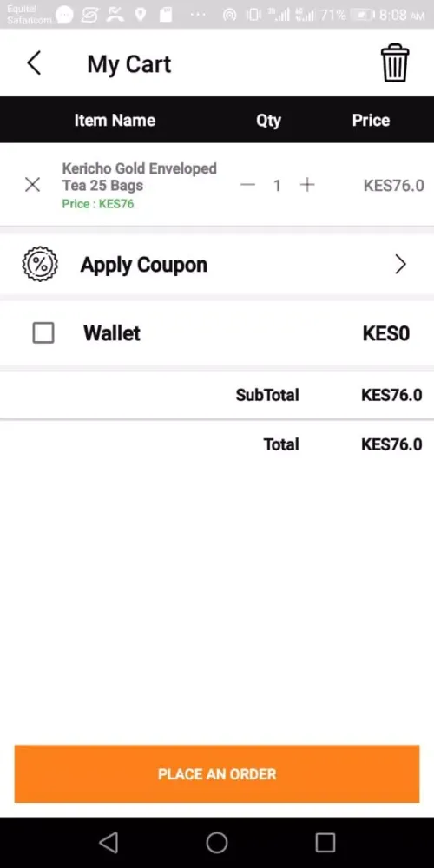The height and width of the screenshot is (868, 434).
Task: Open recent apps via square icon
Action: (x=325, y=843)
